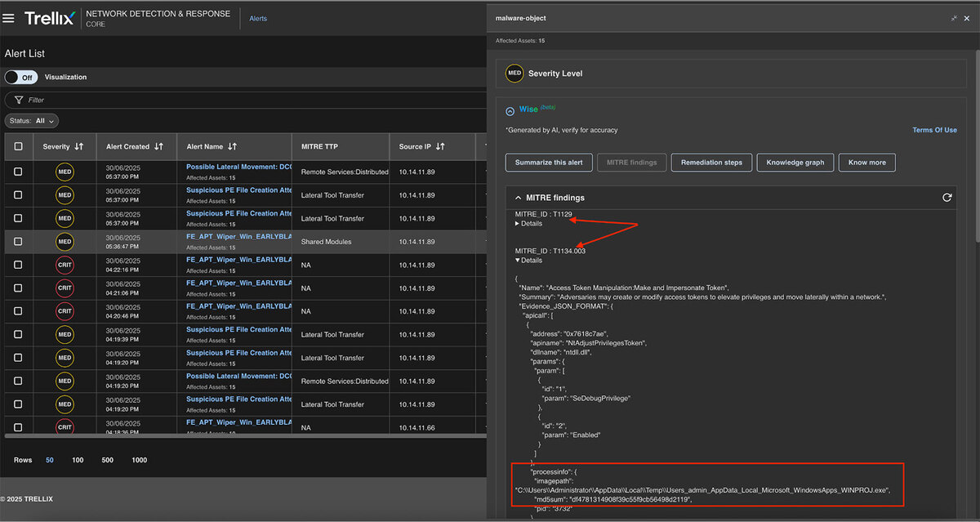Viewport: 980px width, 522px height.
Task: Set rows per page to 50
Action: point(50,460)
